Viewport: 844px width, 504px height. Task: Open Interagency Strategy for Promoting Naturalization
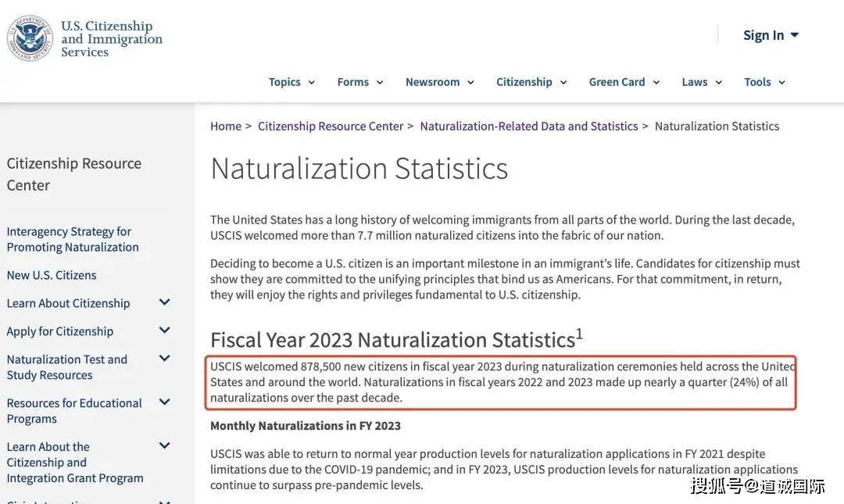[x=73, y=239]
